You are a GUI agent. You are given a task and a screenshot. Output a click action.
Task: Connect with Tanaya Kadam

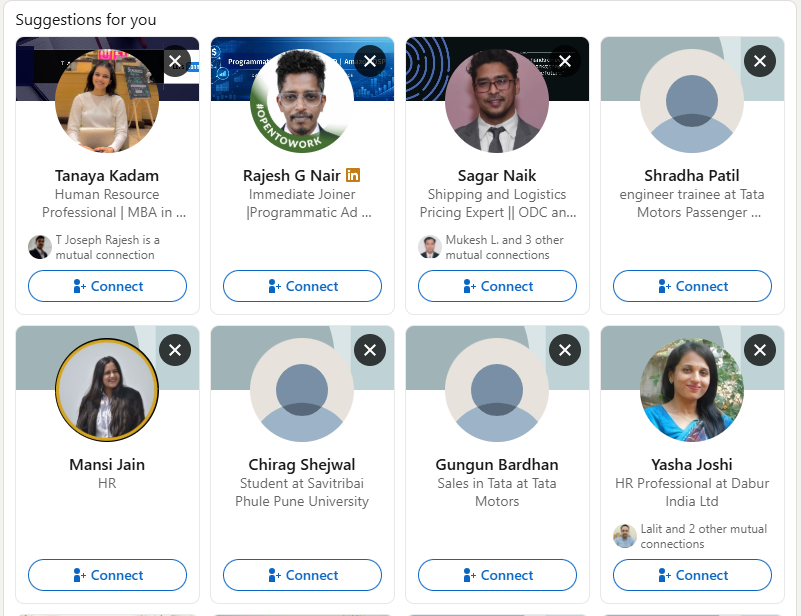tap(107, 286)
